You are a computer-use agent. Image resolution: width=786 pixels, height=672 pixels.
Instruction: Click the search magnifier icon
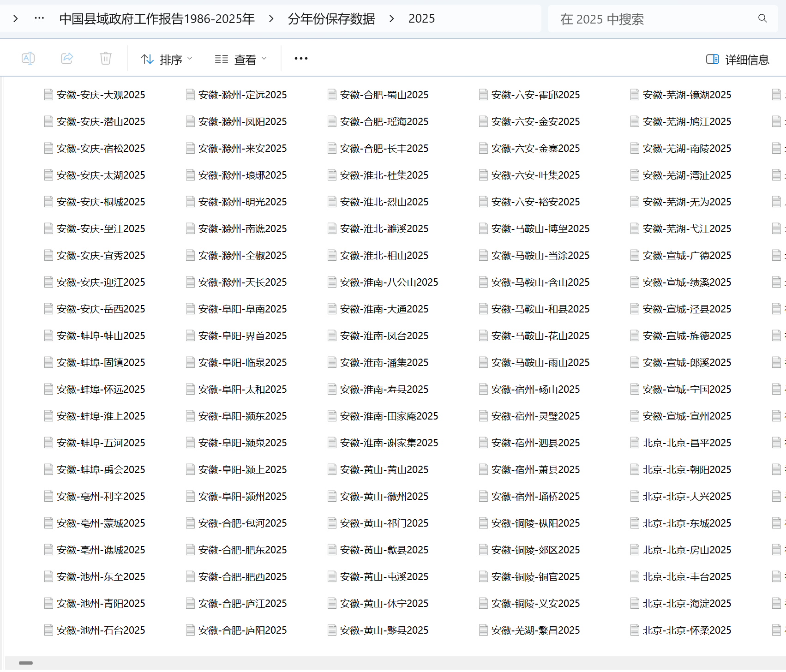tap(762, 18)
